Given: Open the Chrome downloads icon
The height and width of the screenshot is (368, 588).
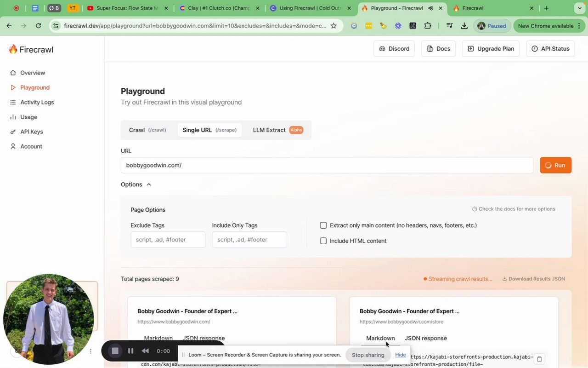Looking at the screenshot, I should (x=464, y=26).
